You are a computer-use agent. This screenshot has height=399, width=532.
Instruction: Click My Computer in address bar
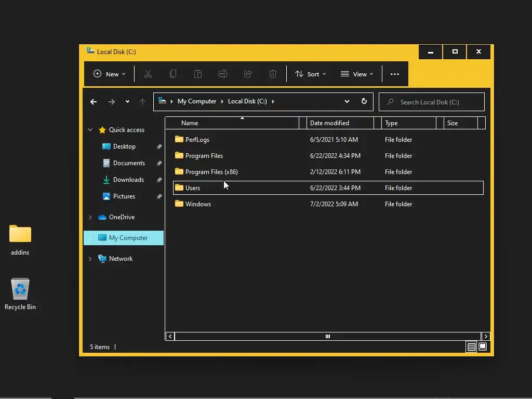coord(197,101)
